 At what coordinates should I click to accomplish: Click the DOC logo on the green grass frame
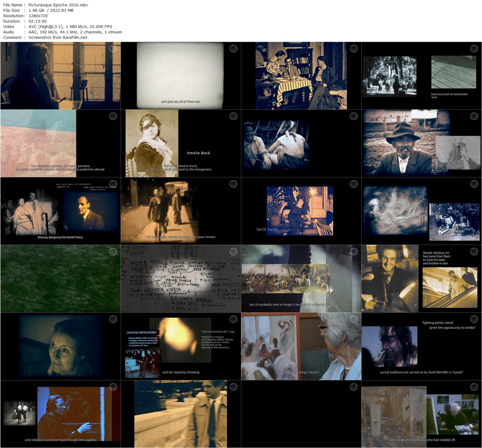click(113, 251)
